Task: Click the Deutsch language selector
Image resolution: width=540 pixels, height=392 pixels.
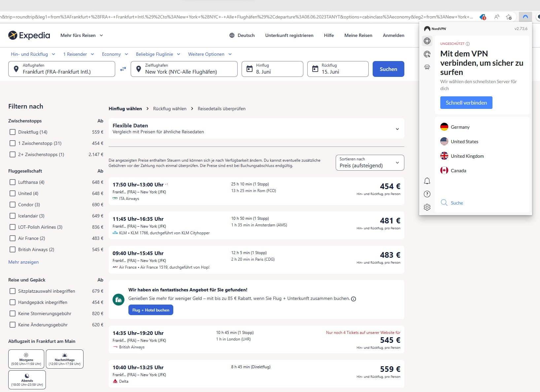Action: (242, 35)
